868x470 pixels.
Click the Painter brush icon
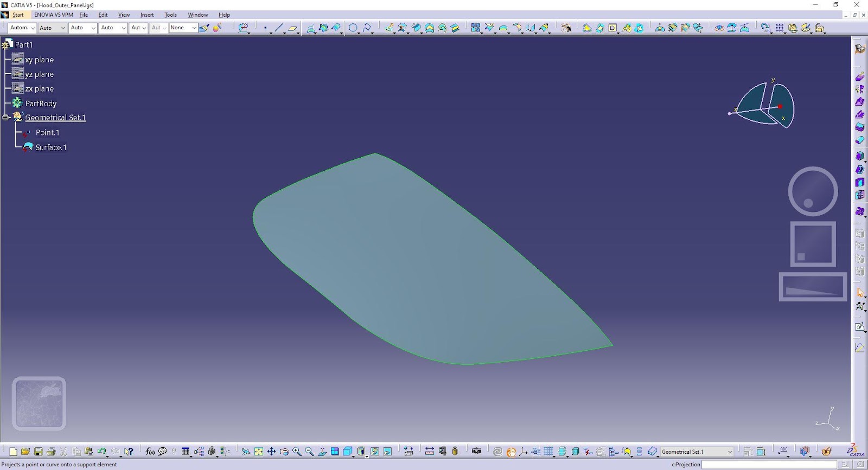[205, 28]
